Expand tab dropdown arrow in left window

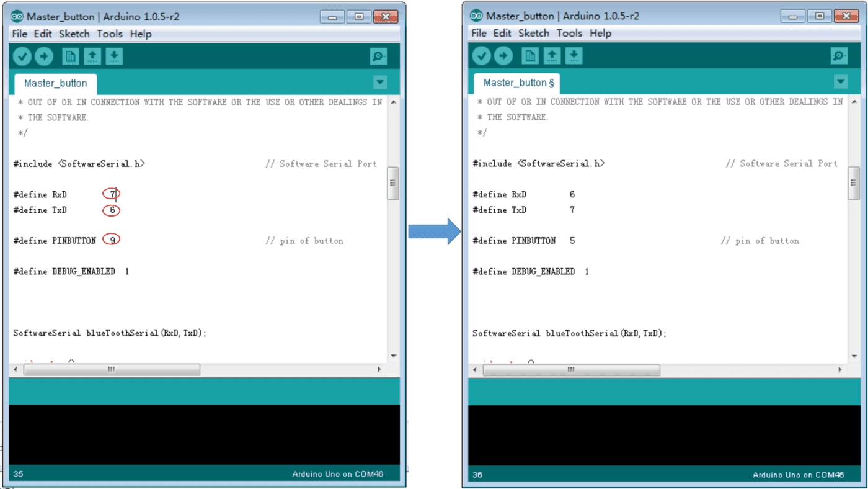coord(380,83)
